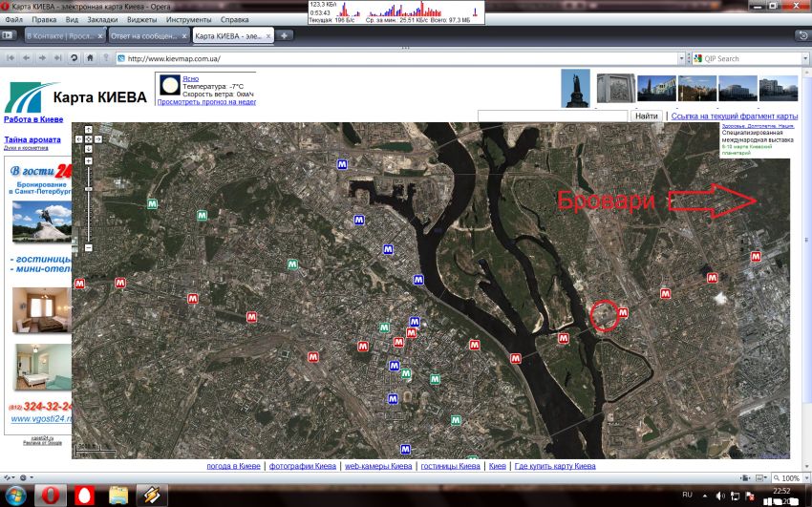812x507 pixels.
Task: Click the Rewind navigation button
Action: [x=11, y=58]
